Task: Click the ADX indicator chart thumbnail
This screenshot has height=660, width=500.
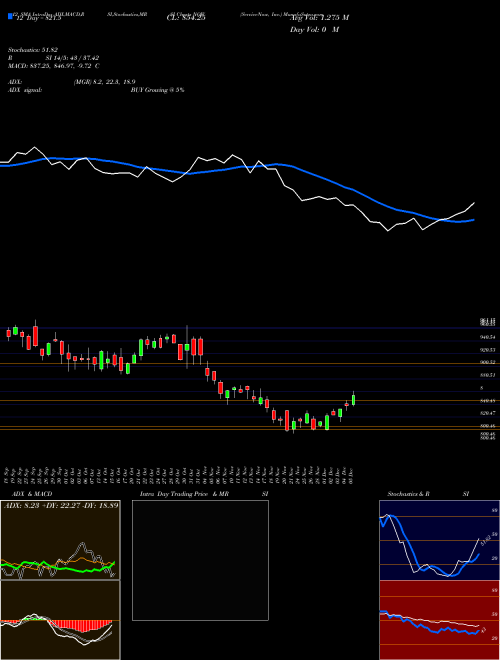Action: pos(60,540)
